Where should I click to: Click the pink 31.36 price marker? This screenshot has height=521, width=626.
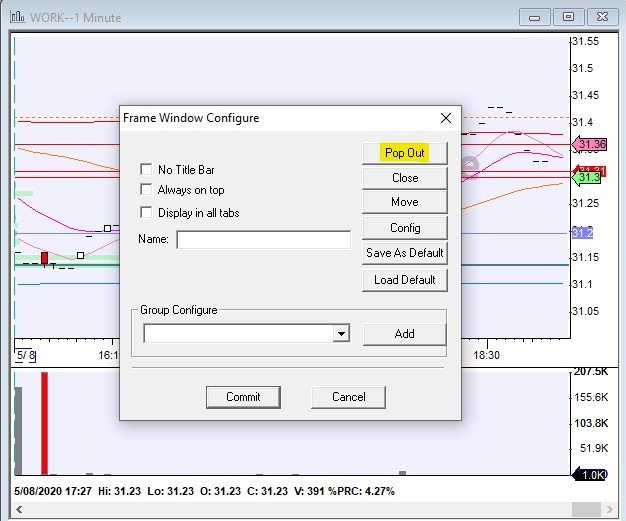[590, 145]
